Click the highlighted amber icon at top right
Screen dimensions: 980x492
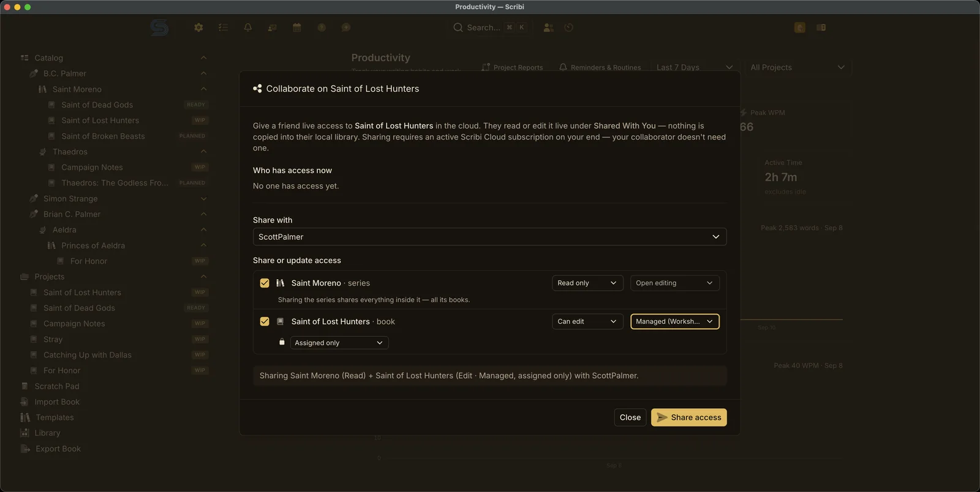coord(799,28)
